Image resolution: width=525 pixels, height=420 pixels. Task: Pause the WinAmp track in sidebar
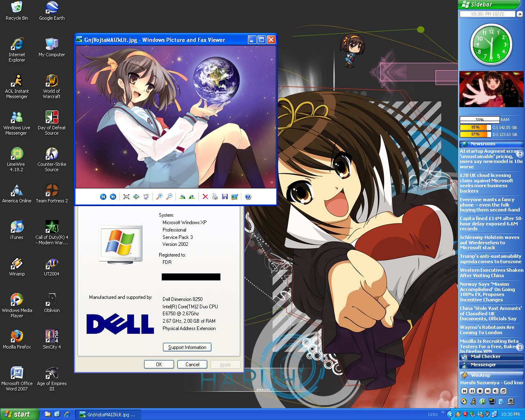[472, 391]
